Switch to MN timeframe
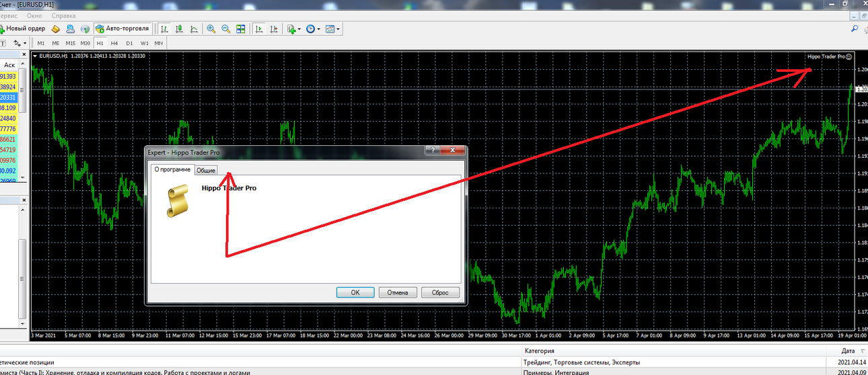The width and height of the screenshot is (868, 375). point(159,43)
